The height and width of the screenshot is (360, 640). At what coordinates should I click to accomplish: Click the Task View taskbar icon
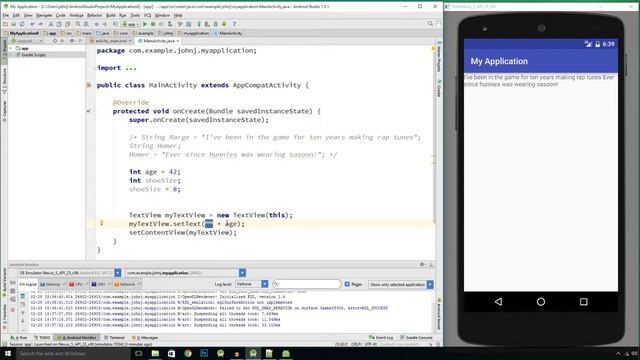click(138, 353)
